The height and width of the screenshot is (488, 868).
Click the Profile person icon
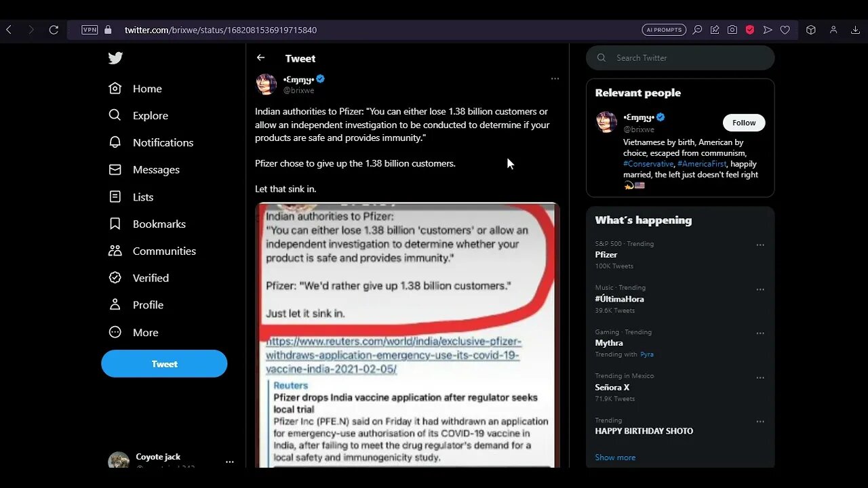115,305
